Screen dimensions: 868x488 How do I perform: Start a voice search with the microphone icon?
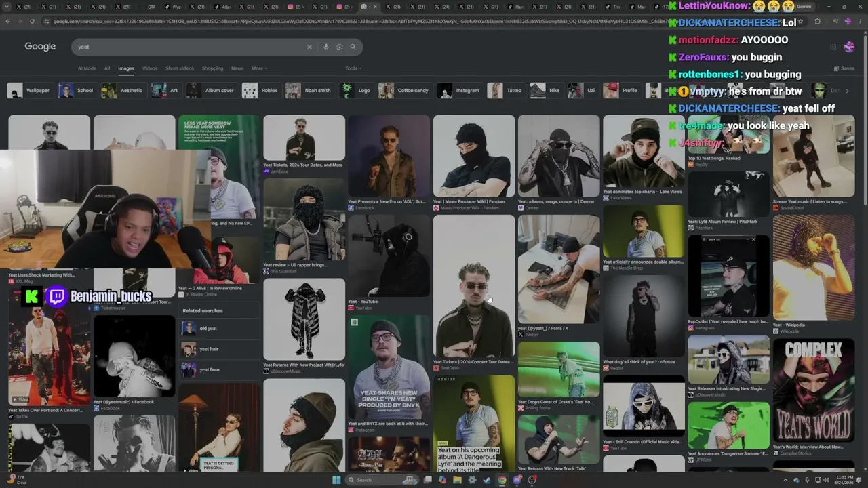326,47
